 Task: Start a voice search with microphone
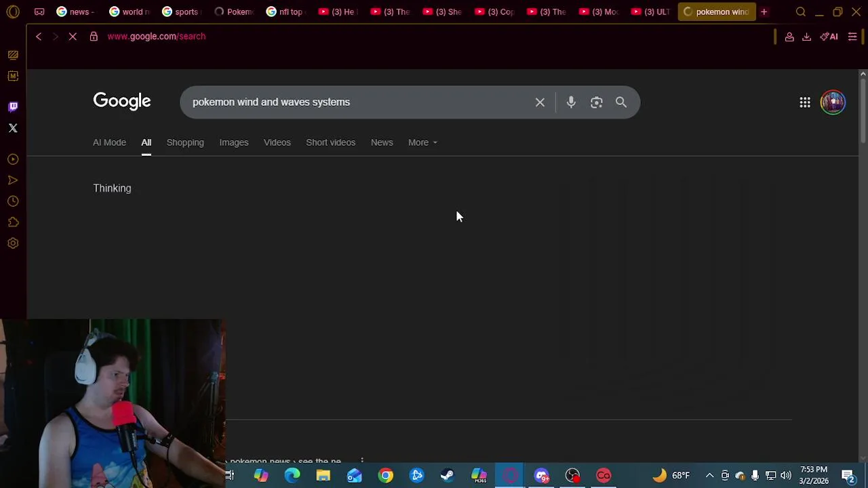pyautogui.click(x=571, y=102)
